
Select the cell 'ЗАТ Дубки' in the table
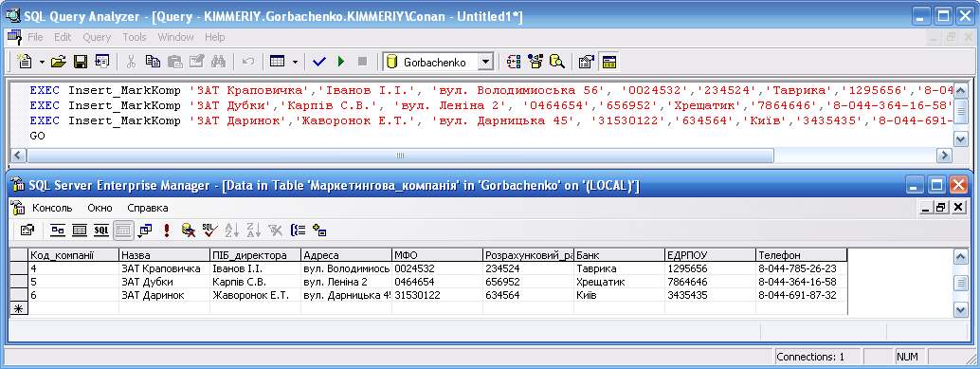tap(164, 282)
